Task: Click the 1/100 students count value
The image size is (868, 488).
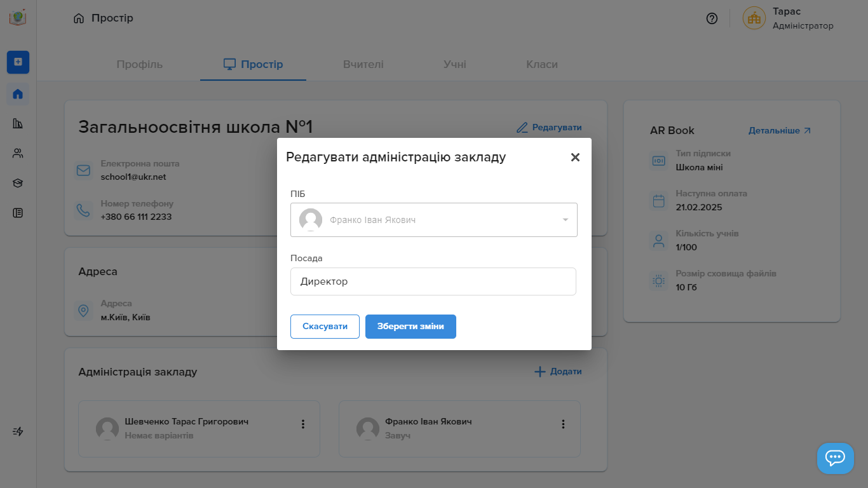Action: point(686,247)
